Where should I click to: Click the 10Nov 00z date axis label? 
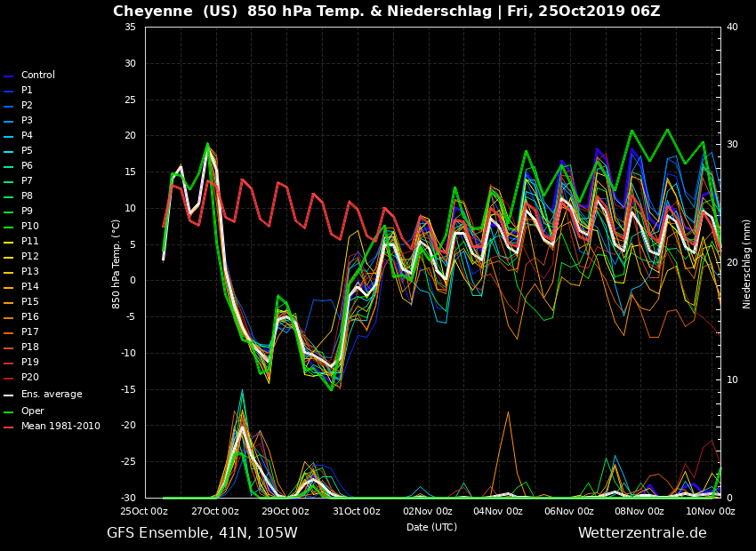[x=711, y=511]
